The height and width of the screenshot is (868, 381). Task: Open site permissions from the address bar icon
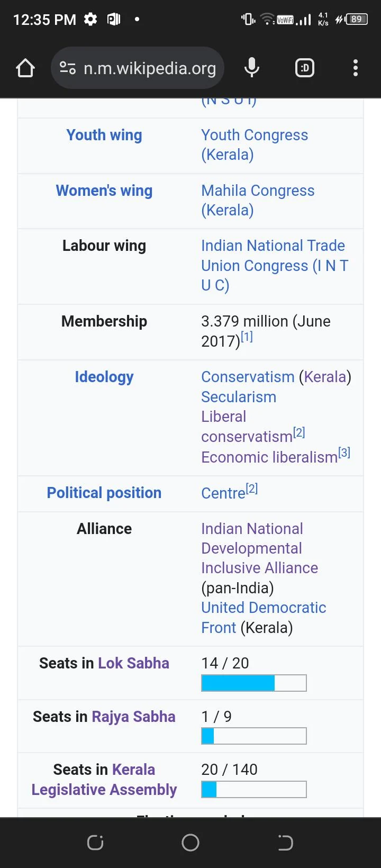[x=68, y=68]
